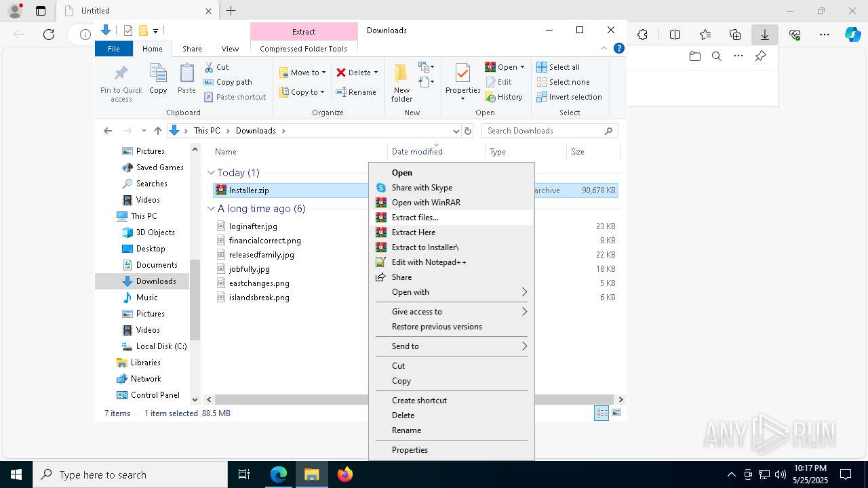The image size is (868, 488).
Task: Select file loginafter.jpg
Action: point(253,226)
